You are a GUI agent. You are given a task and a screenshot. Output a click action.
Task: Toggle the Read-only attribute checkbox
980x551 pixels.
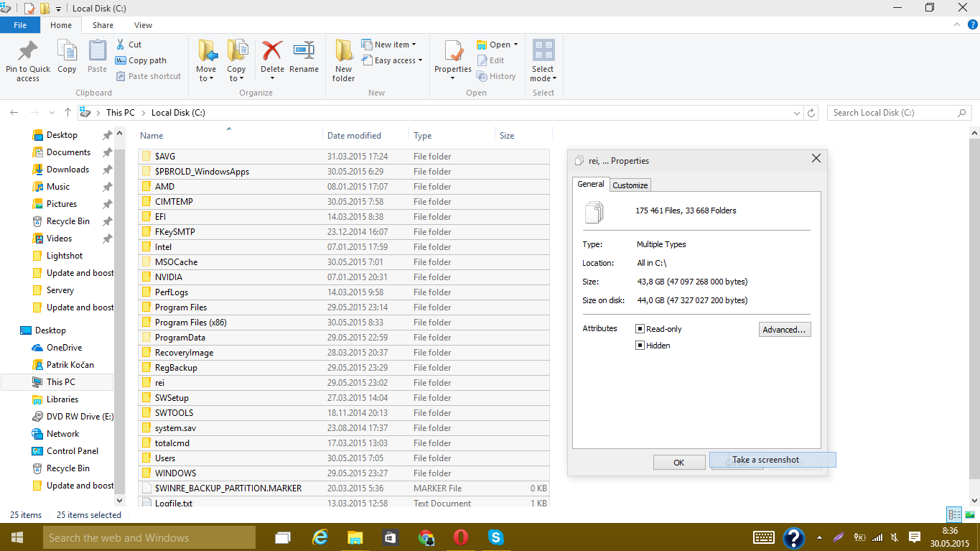click(640, 329)
